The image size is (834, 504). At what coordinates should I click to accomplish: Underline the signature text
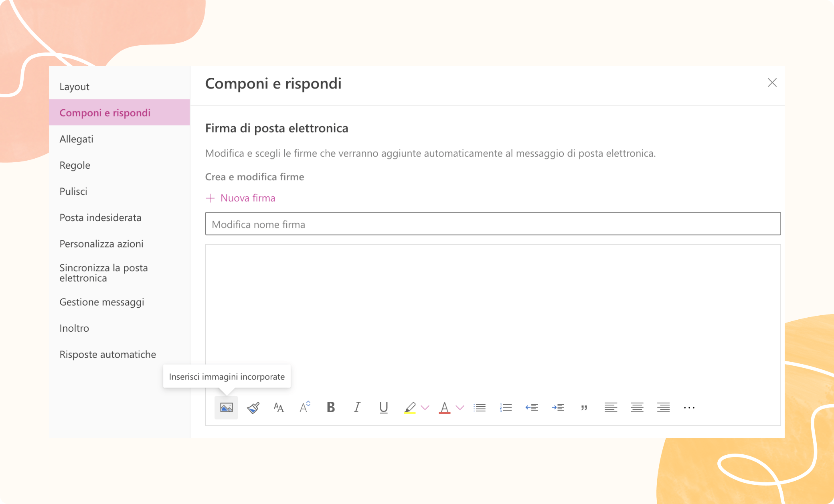[x=383, y=407]
